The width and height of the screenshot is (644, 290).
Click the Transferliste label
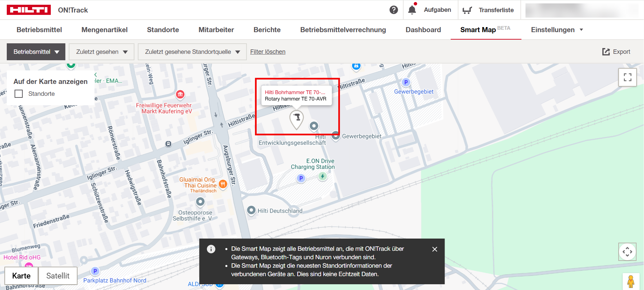click(496, 10)
